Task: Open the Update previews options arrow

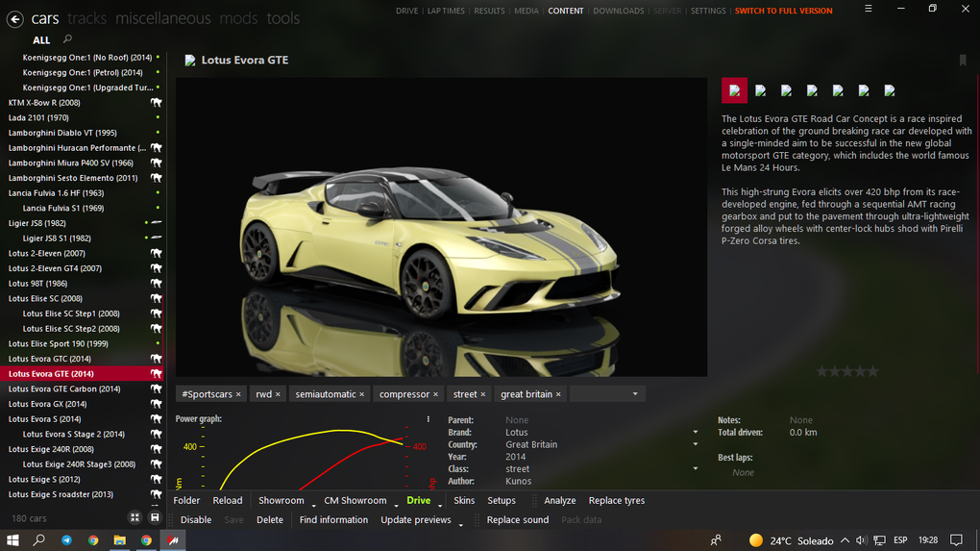Action: coord(460,524)
